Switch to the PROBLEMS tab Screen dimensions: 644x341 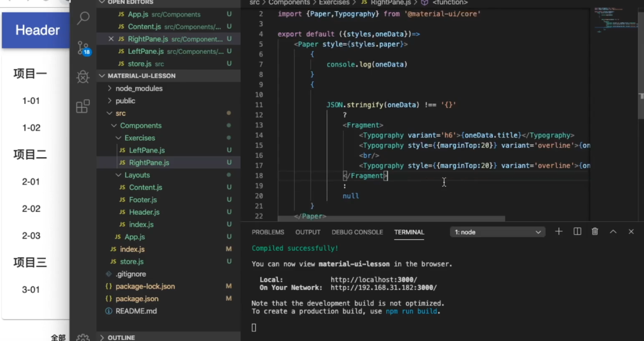pos(268,232)
